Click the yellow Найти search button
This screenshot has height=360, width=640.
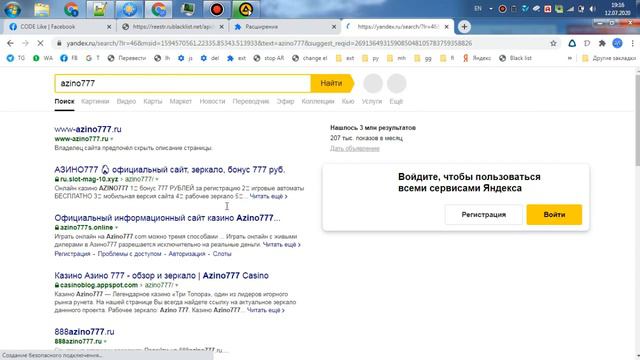[x=332, y=83]
